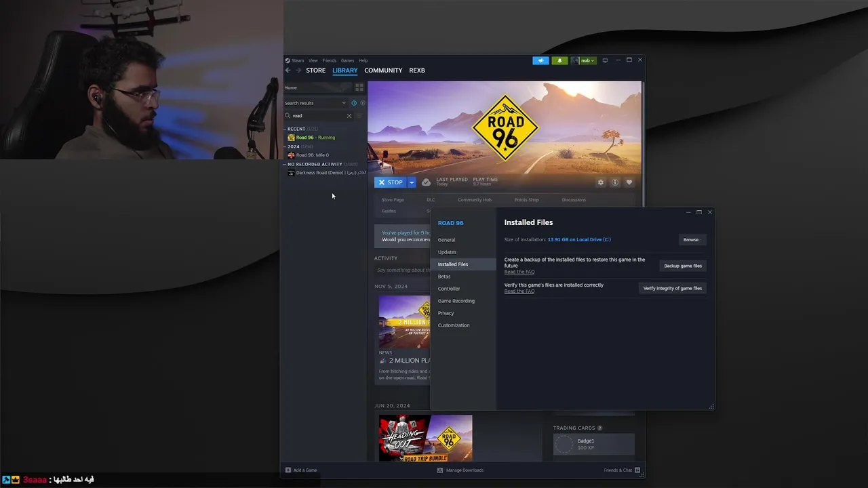The width and height of the screenshot is (868, 488).
Task: Select General in properties sidebar
Action: tap(463, 240)
